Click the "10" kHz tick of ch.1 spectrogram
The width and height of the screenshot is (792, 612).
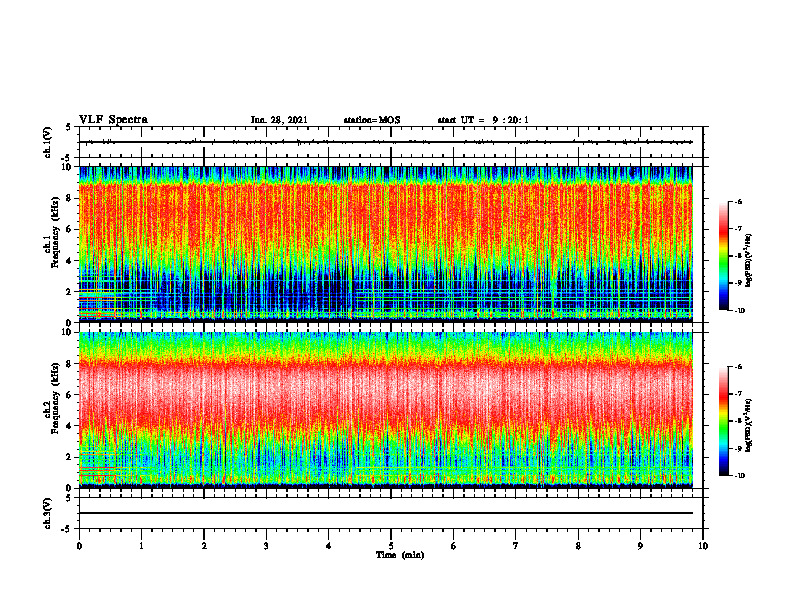click(x=69, y=167)
